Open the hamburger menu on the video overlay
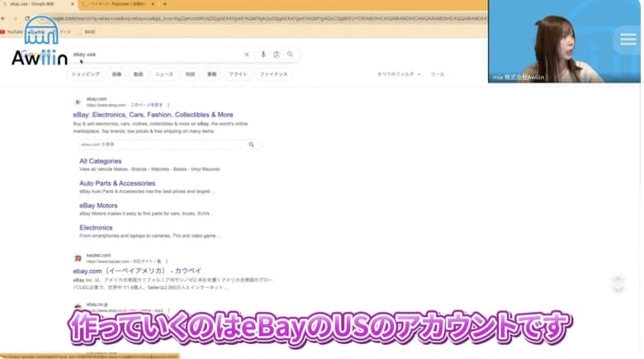This screenshot has height=359, width=644. [628, 40]
